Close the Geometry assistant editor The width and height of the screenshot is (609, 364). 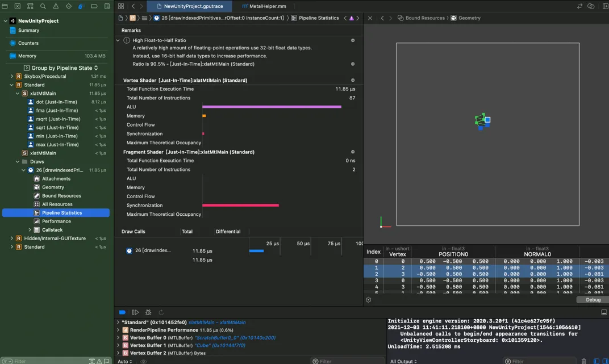click(x=370, y=18)
